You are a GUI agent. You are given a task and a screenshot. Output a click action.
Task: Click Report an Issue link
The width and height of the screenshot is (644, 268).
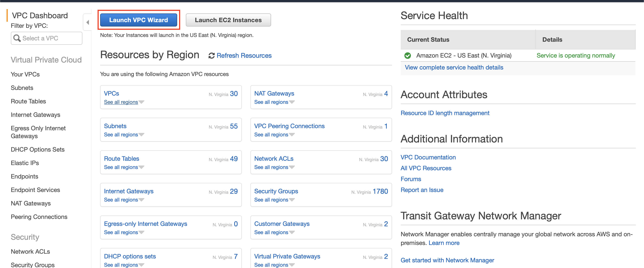(422, 190)
